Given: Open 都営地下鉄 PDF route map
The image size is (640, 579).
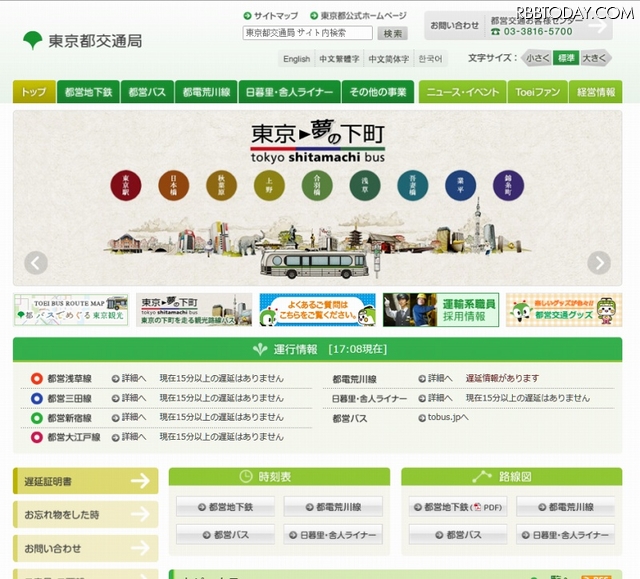Looking at the screenshot, I should pyautogui.click(x=458, y=507).
